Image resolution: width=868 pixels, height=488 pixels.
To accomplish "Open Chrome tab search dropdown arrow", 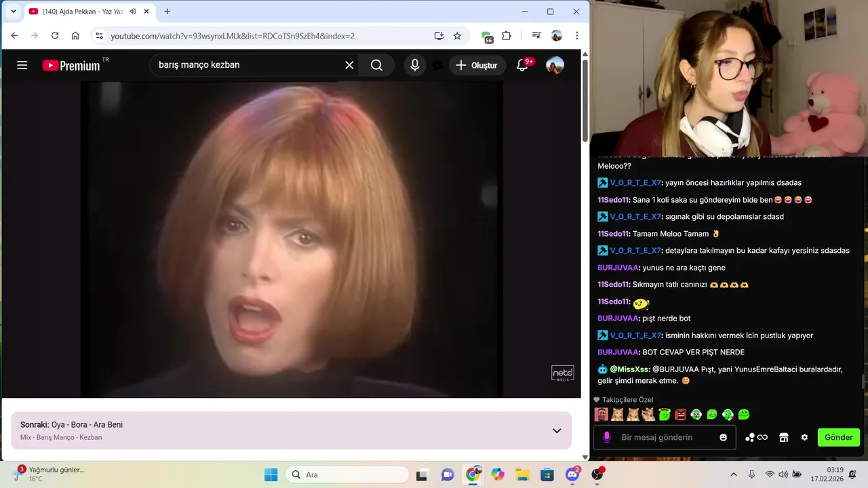I will (x=13, y=12).
